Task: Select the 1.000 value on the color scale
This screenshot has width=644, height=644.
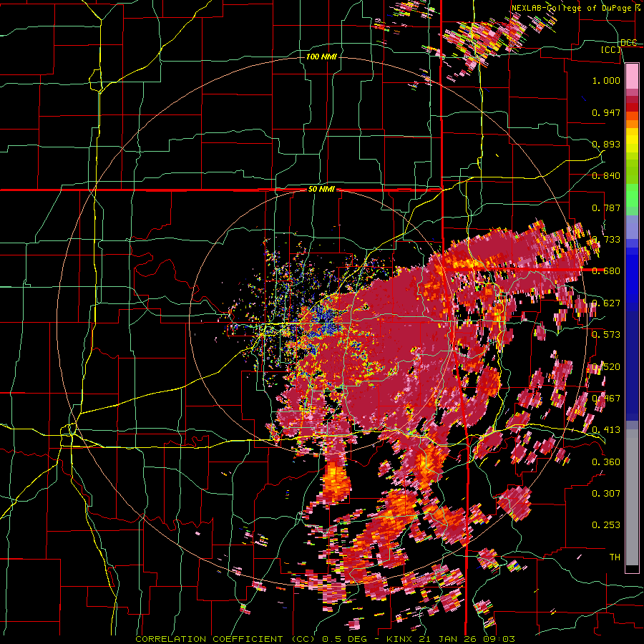Action: coord(606,80)
